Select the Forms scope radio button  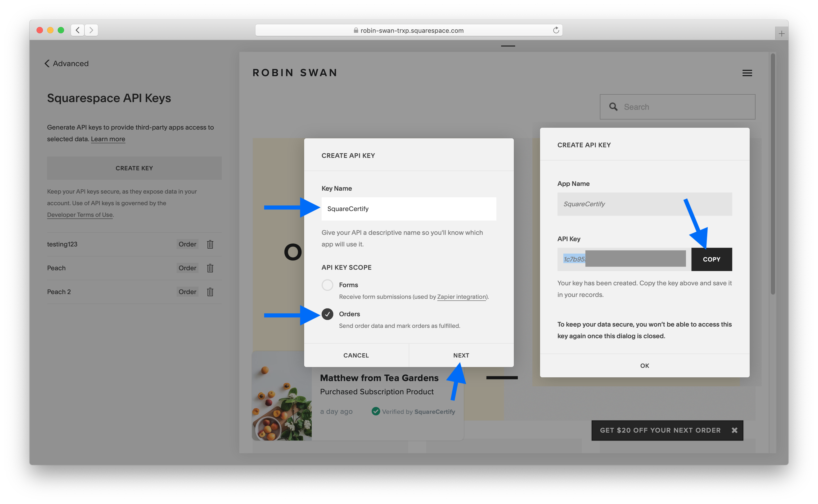(327, 285)
